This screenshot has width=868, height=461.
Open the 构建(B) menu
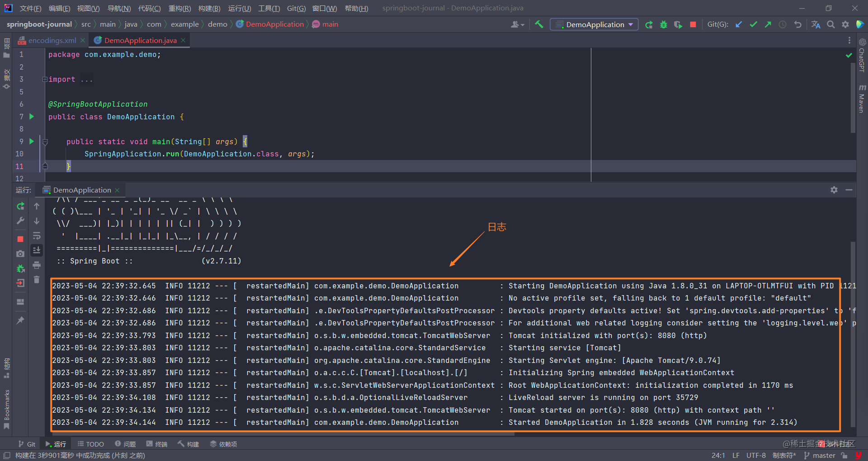[209, 8]
